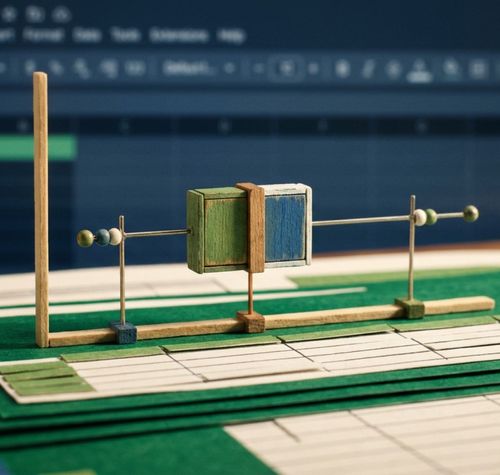Open the borders tool
500x475 pixels.
point(478,69)
